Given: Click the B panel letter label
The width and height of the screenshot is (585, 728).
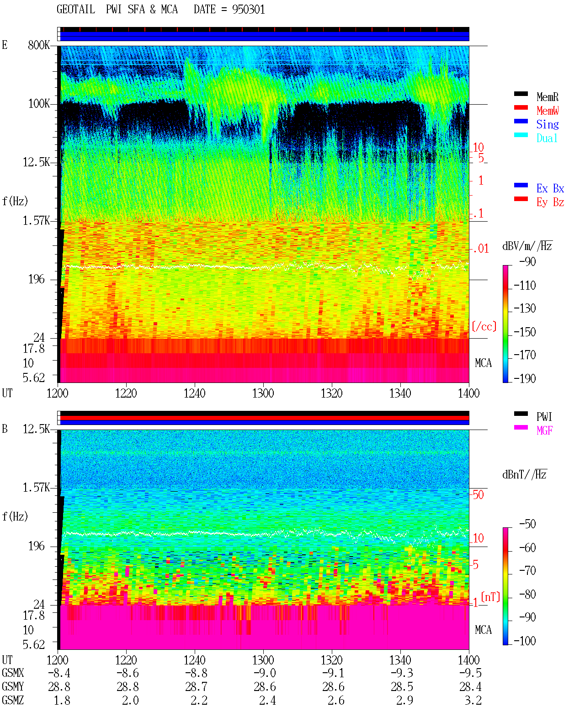Looking at the screenshot, I should (5, 429).
